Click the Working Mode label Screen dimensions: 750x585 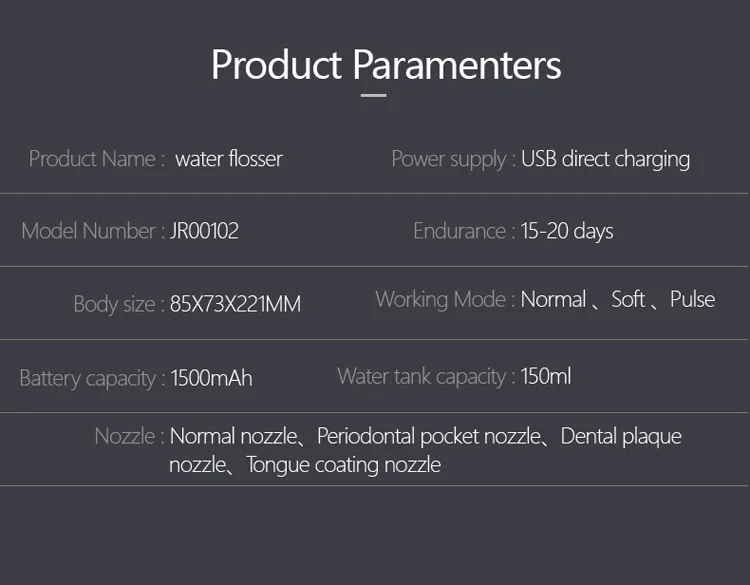point(445,300)
